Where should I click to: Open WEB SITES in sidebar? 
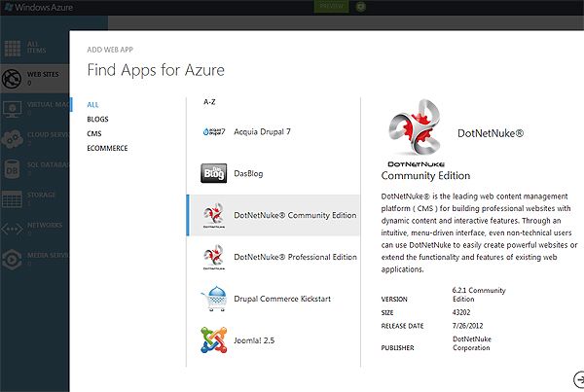coord(35,79)
